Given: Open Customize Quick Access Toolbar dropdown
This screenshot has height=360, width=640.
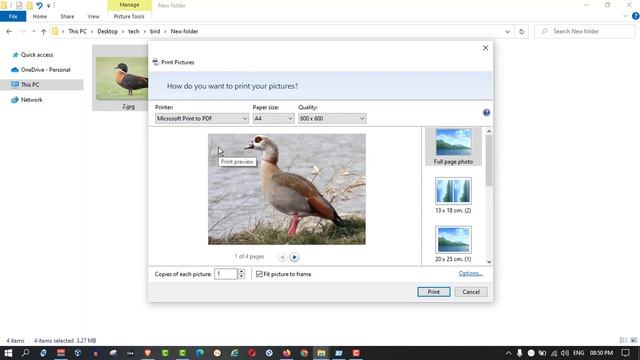Looking at the screenshot, I should [48, 6].
